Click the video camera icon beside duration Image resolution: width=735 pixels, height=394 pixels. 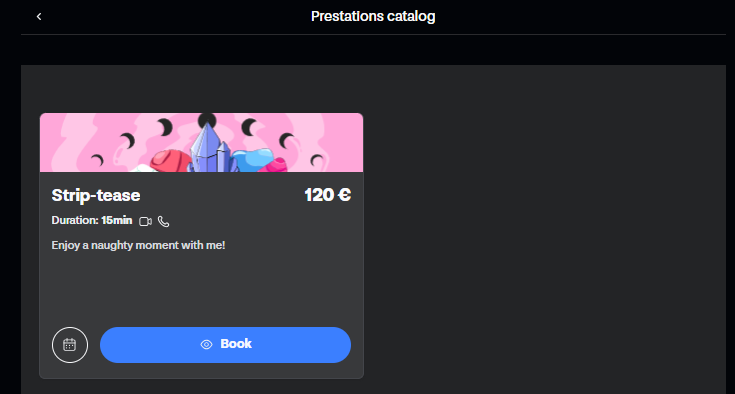pos(145,221)
